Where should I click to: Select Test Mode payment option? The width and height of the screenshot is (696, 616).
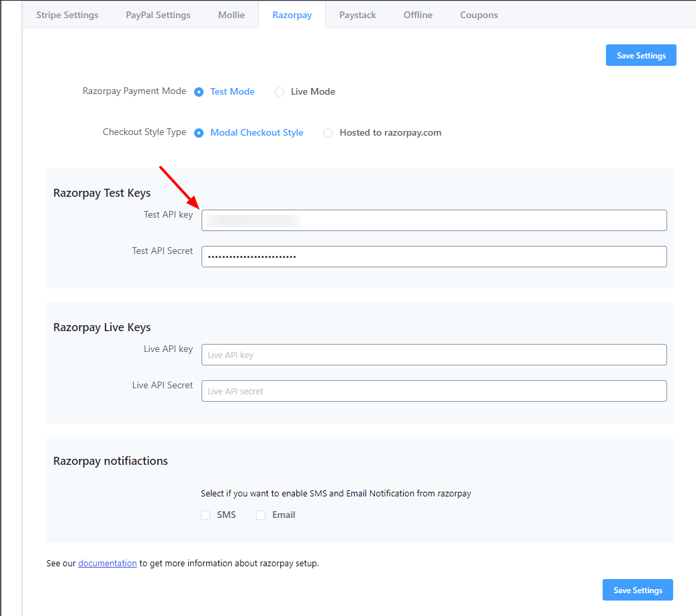[x=199, y=92]
